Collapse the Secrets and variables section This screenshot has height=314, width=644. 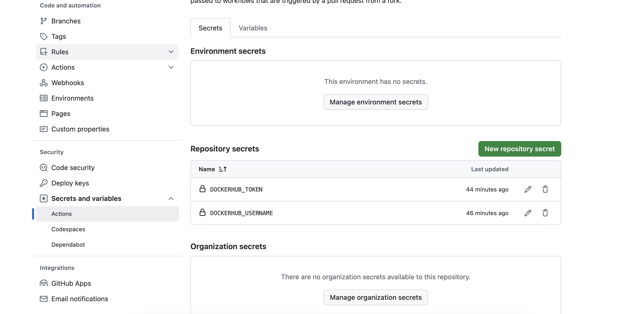(x=171, y=198)
